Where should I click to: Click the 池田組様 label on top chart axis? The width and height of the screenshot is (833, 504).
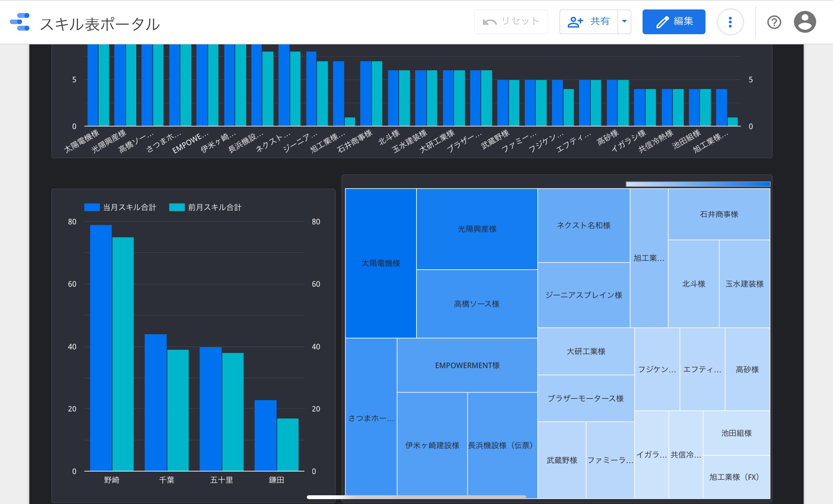686,139
